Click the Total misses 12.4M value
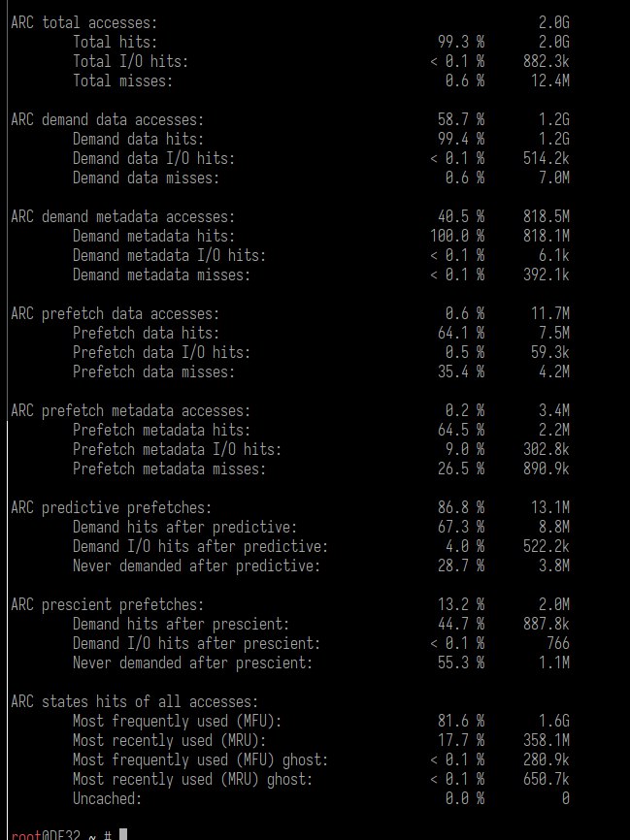 coord(549,81)
